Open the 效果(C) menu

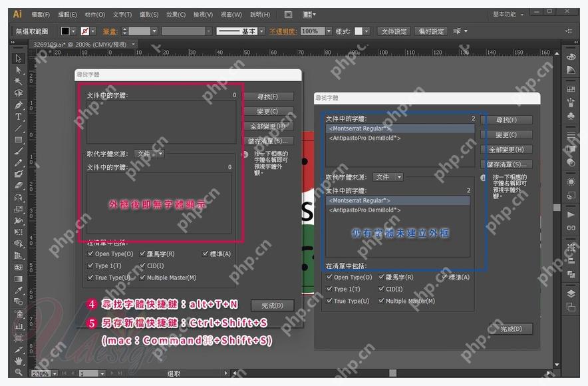tap(176, 15)
